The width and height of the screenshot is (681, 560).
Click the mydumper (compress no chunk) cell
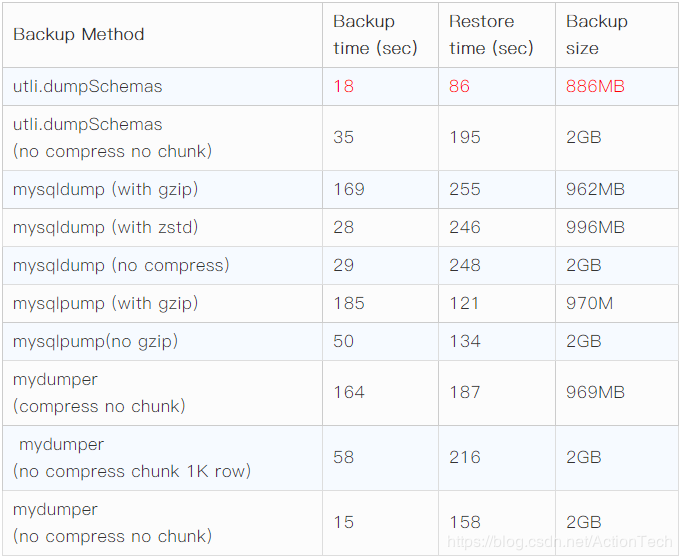99,393
